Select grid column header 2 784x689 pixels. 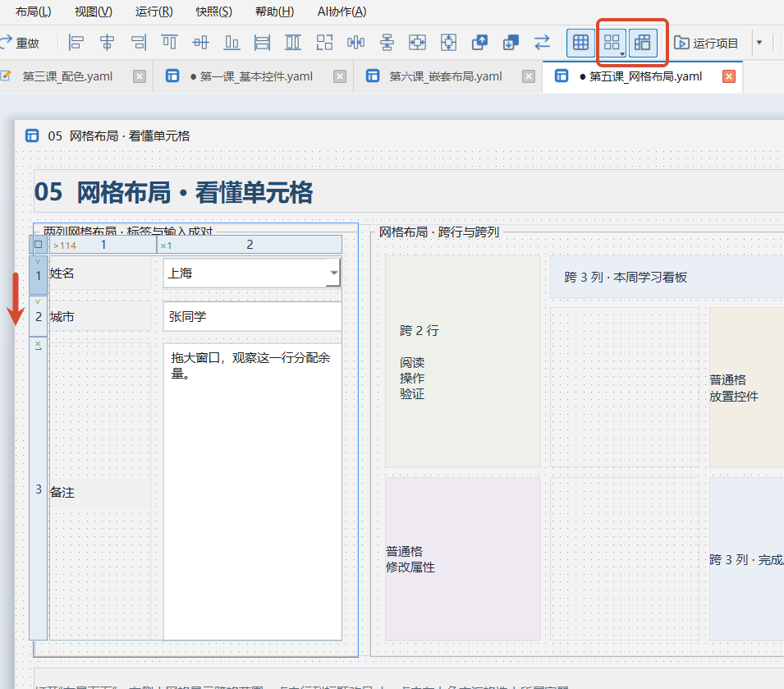point(250,245)
